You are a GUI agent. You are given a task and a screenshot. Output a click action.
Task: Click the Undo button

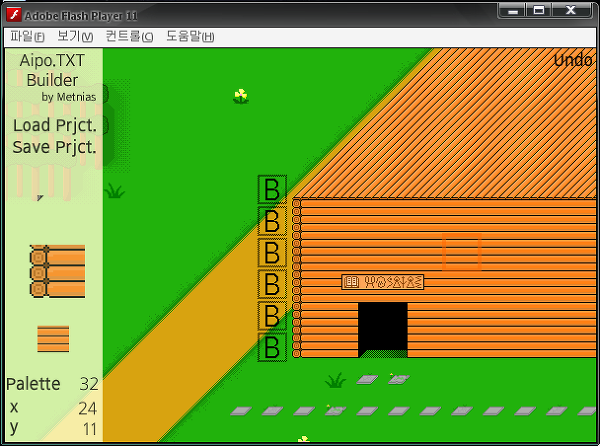pos(573,60)
